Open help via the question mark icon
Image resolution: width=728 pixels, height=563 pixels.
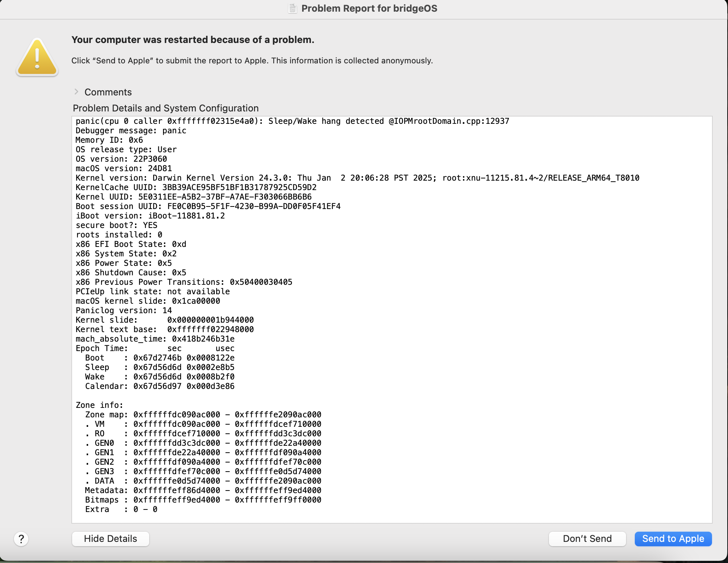tap(21, 539)
